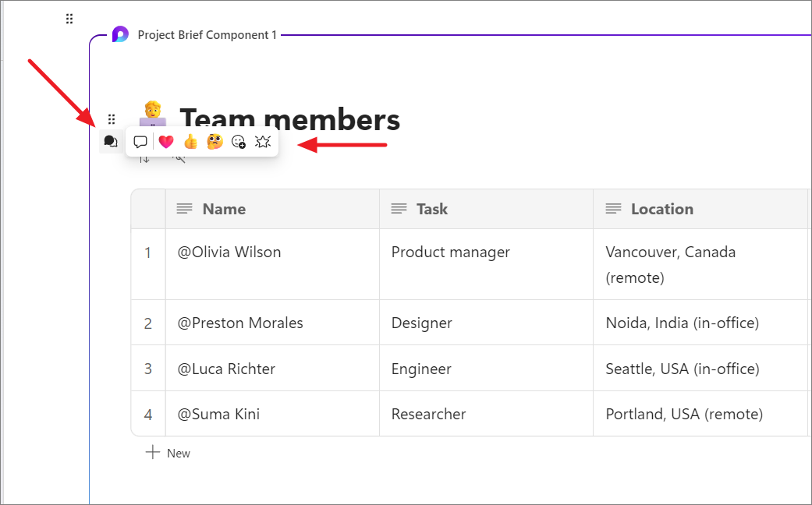Open the Task column header menu
Image resolution: width=812 pixels, height=505 pixels.
pos(431,209)
